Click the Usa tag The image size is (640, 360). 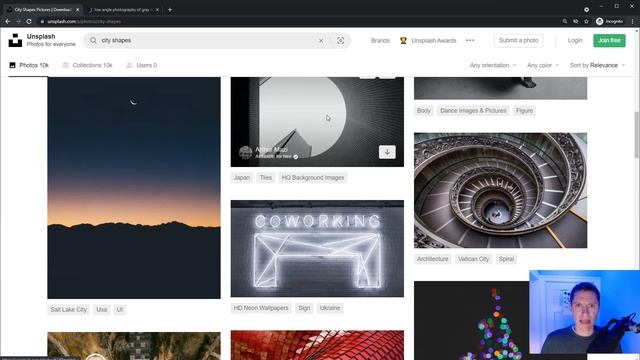102,309
